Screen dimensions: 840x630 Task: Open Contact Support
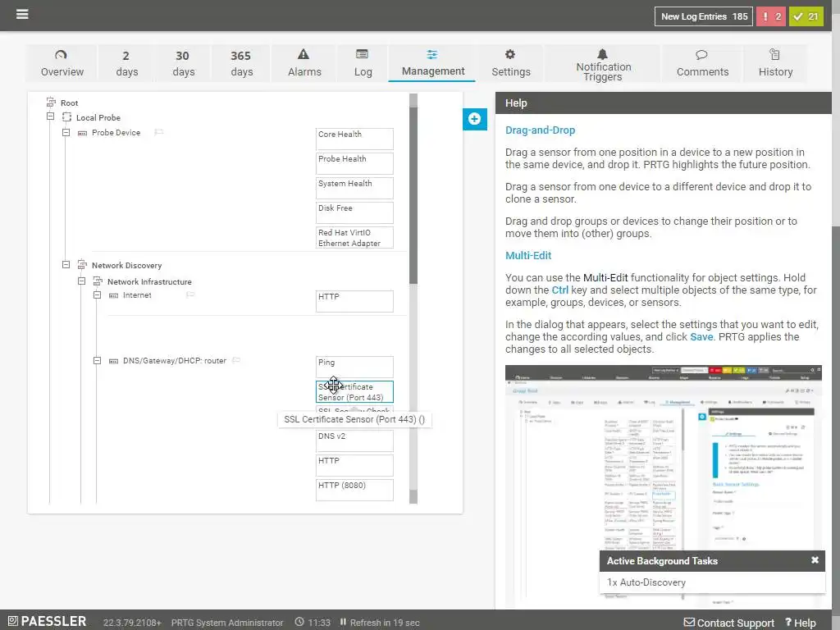[x=728, y=623]
